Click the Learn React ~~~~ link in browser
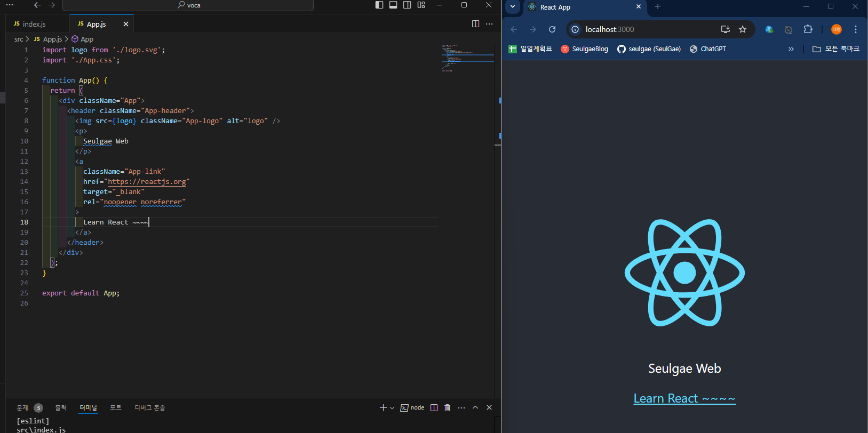Viewport: 868px width, 433px height. pos(684,398)
